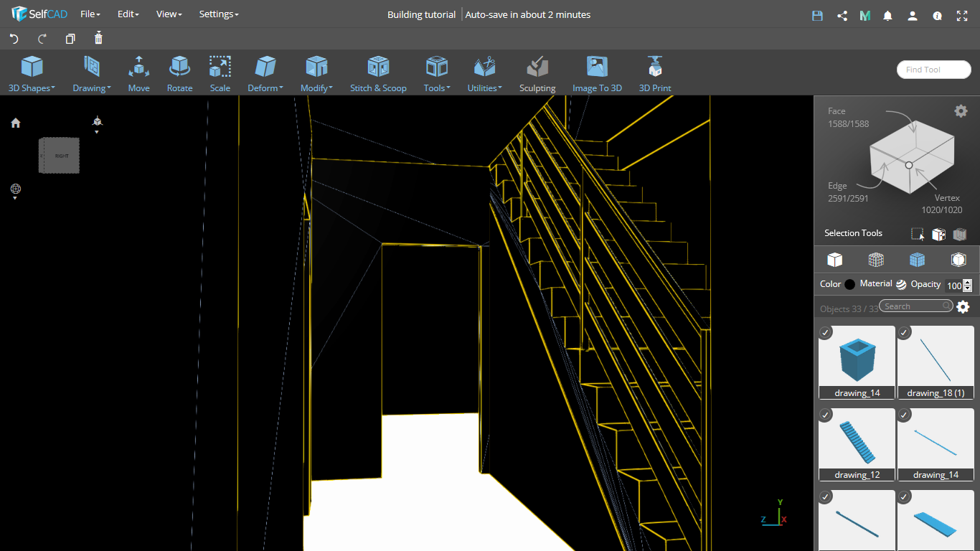The width and height of the screenshot is (980, 551).
Task: Open the MyMiniFactory M icon
Action: [865, 15]
